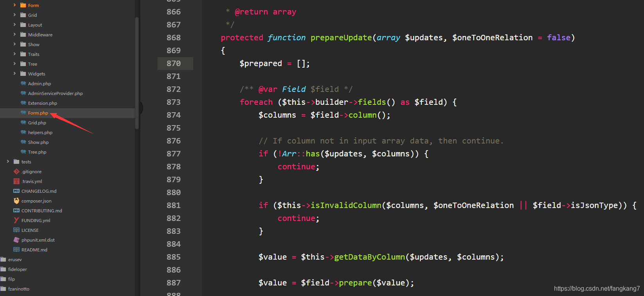Expand the Layout folder chevron
The width and height of the screenshot is (644, 296).
click(x=15, y=25)
